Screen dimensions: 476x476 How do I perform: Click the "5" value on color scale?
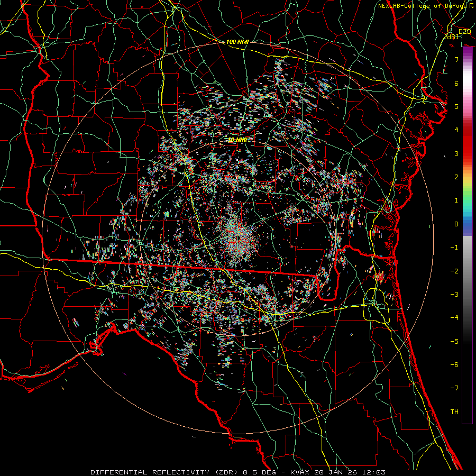point(456,106)
